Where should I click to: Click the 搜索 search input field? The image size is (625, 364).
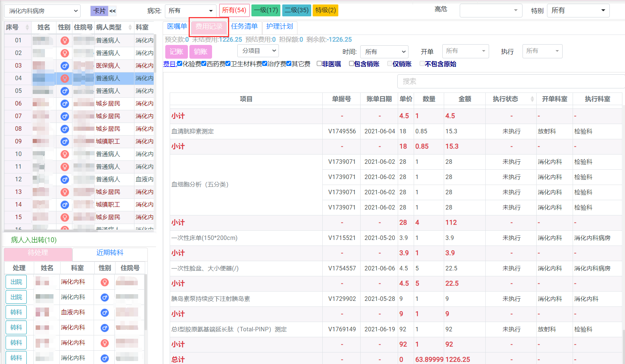[x=509, y=81]
